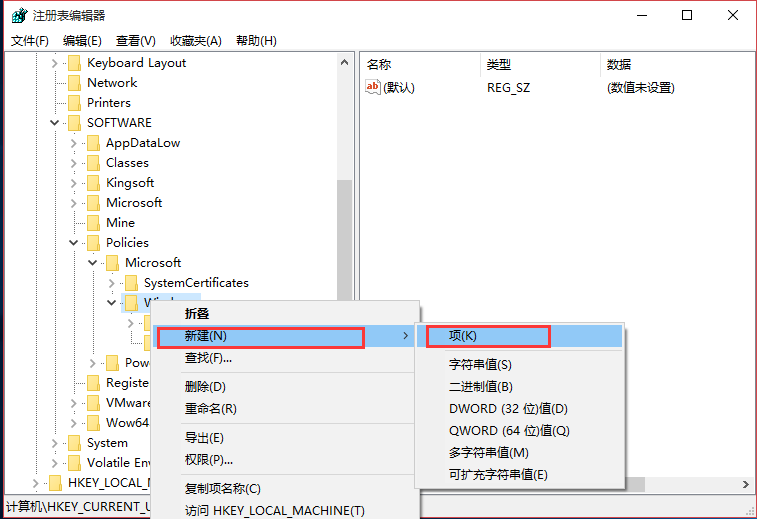Expand the SystemCertificates node
Image resolution: width=757 pixels, height=519 pixels.
tap(112, 283)
